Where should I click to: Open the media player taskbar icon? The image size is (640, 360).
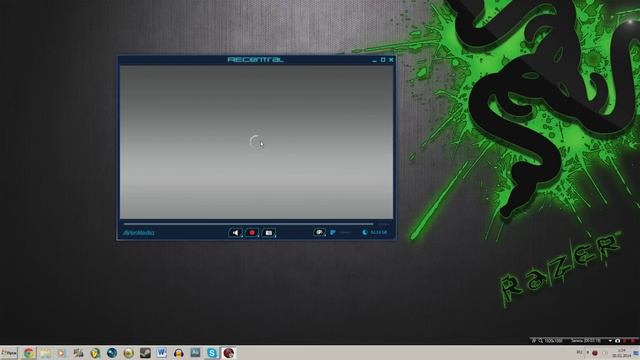[62, 353]
